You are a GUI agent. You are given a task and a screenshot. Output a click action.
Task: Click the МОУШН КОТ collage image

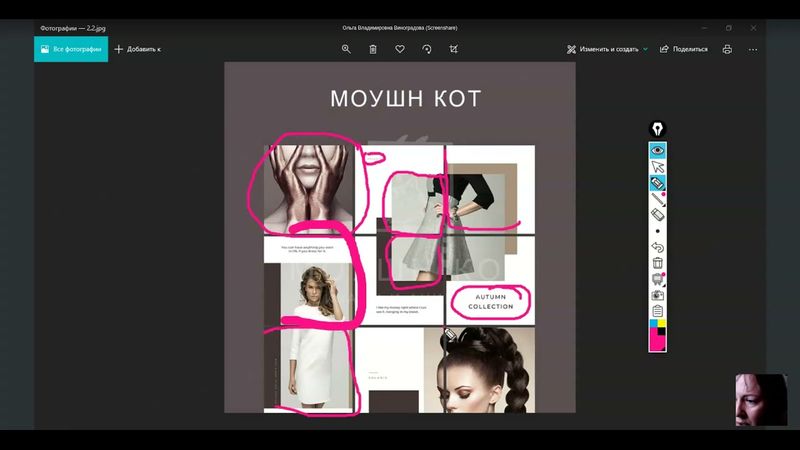pos(400,238)
